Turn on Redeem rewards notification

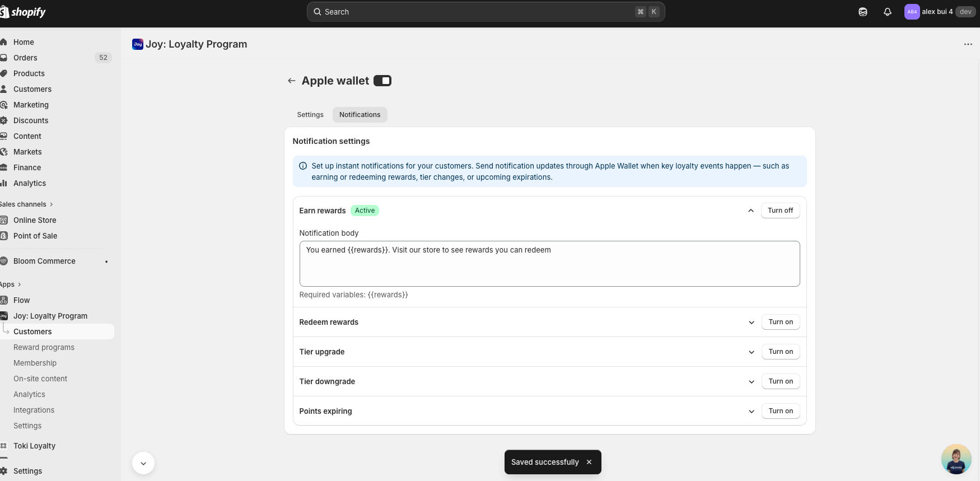click(781, 322)
